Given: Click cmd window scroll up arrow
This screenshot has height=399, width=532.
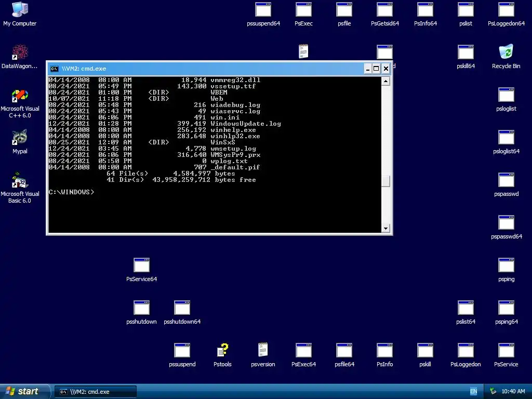Looking at the screenshot, I should pyautogui.click(x=385, y=81).
